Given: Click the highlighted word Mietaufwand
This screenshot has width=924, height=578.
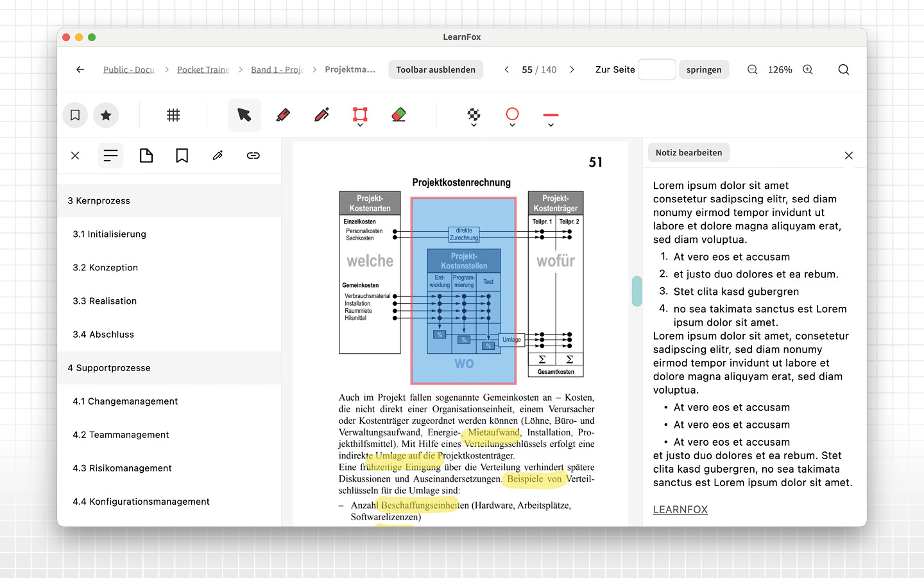Looking at the screenshot, I should (493, 432).
